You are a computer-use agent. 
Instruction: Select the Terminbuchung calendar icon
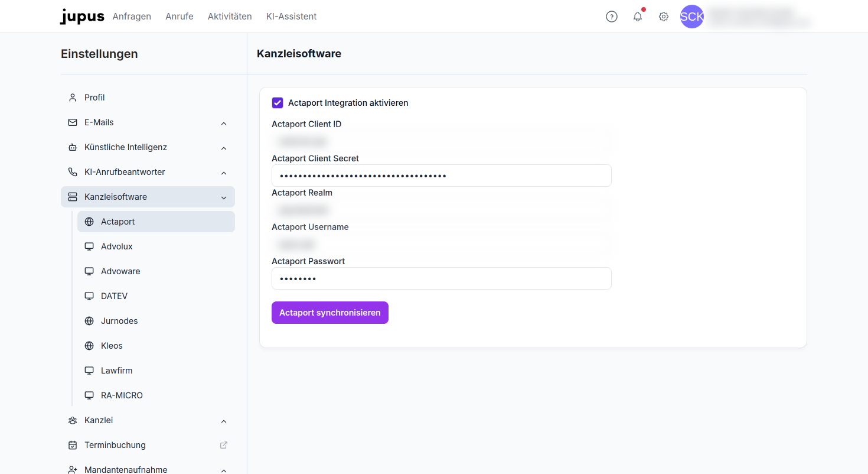pyautogui.click(x=73, y=445)
